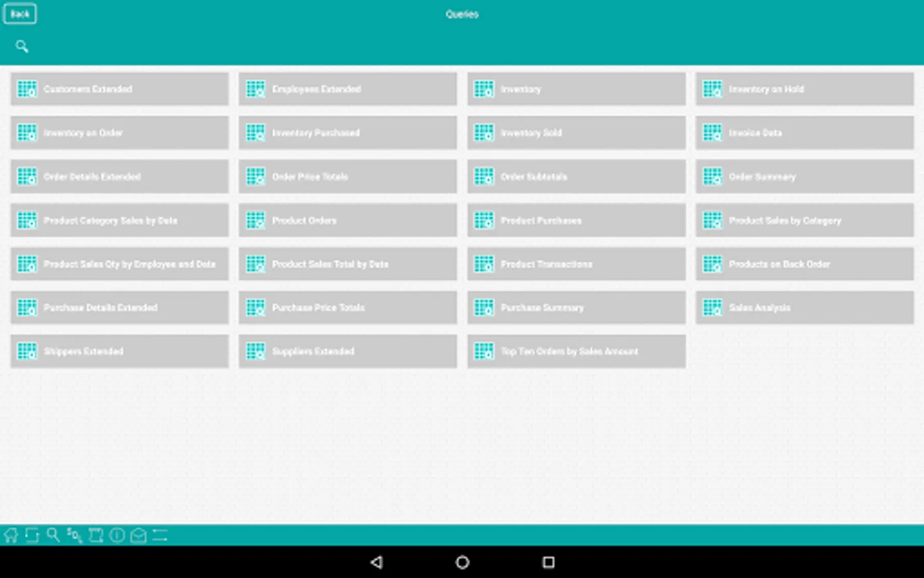This screenshot has height=578, width=924.
Task: Click the table icon beside Inventory on Order
Action: (x=27, y=132)
